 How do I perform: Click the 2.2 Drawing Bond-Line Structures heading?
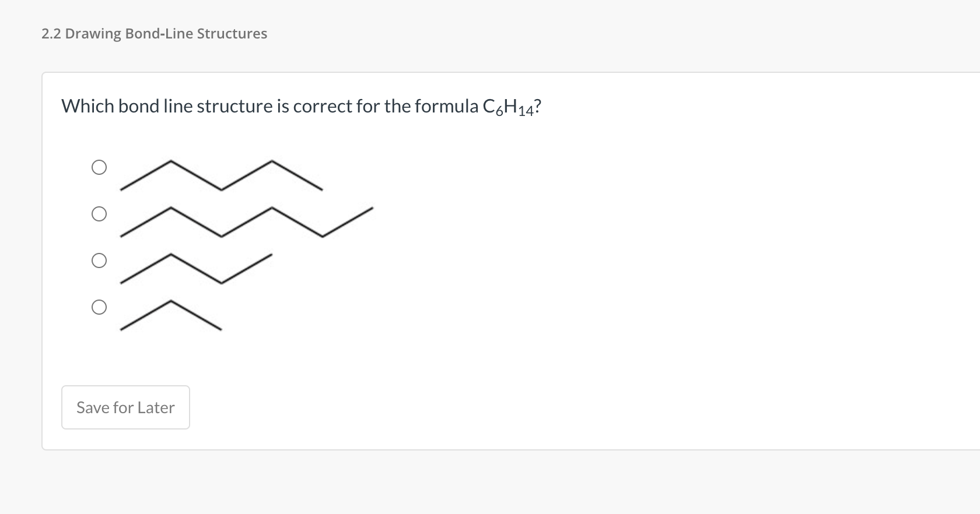pos(154,33)
